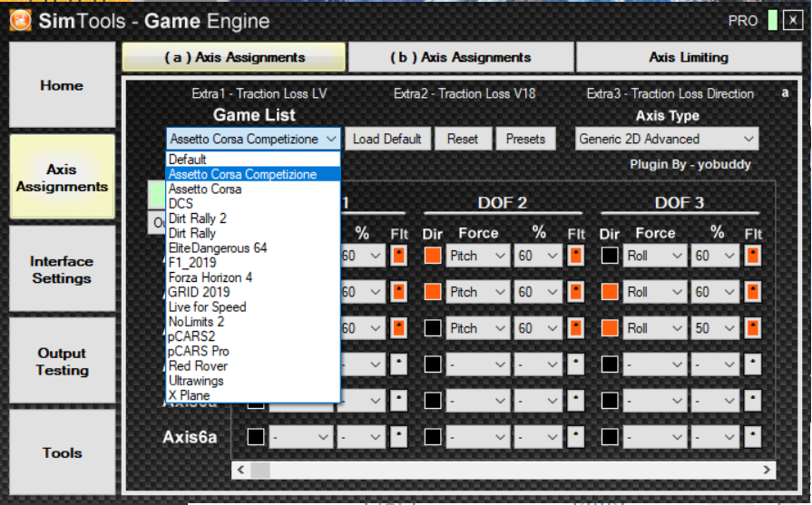The image size is (812, 505).
Task: Open Flt filter beside the Roll 50 entry
Action: coord(752,328)
